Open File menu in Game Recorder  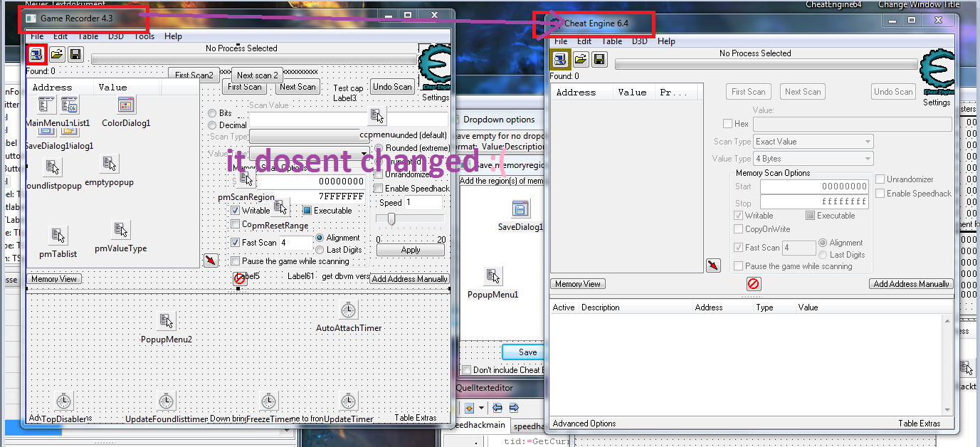(36, 36)
